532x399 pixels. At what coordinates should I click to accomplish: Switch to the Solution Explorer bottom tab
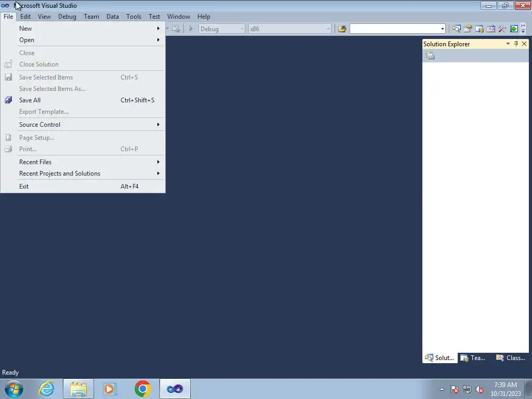click(440, 358)
